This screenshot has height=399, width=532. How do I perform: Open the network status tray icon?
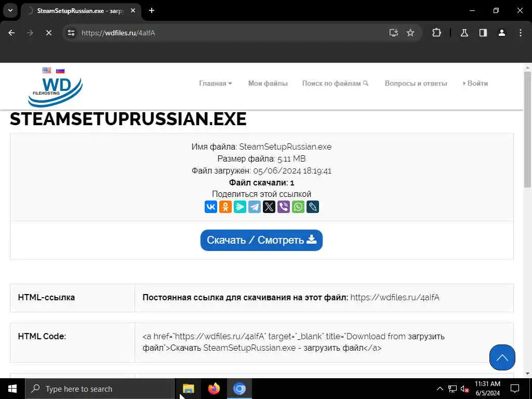(453, 389)
